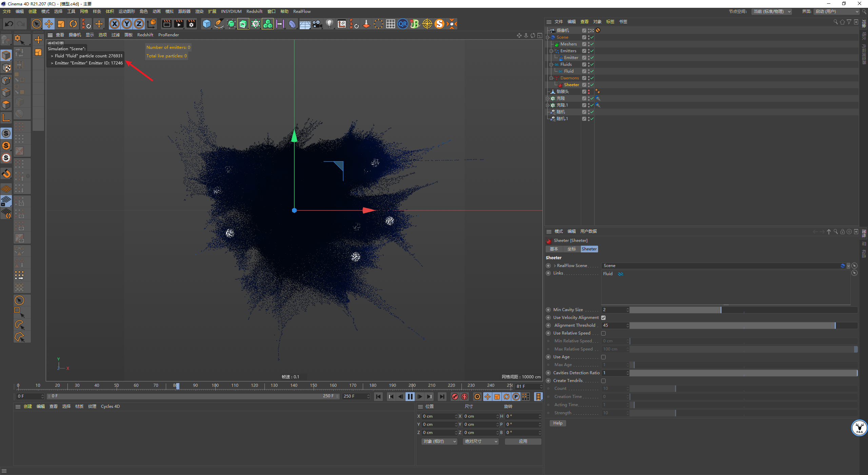868x475 pixels.
Task: Switch to the 坐标 tab
Action: click(x=572, y=249)
